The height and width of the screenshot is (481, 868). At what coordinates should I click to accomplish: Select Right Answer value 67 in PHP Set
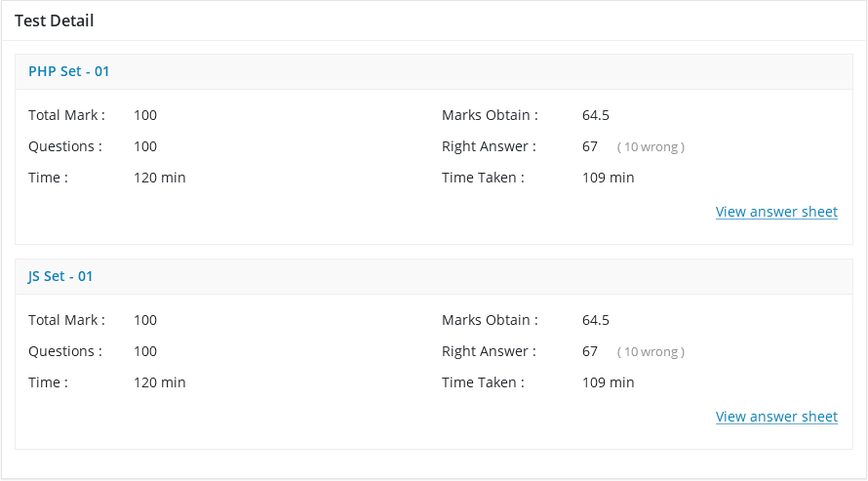pyautogui.click(x=590, y=146)
